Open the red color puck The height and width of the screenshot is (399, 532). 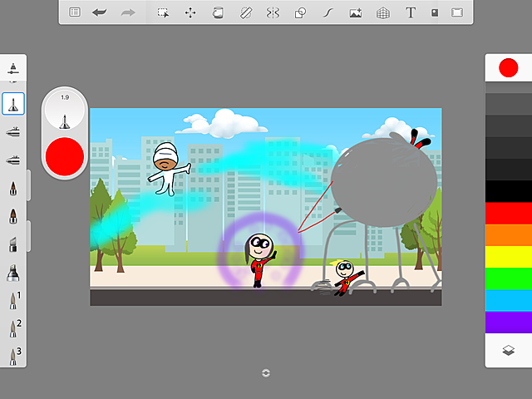(x=65, y=156)
